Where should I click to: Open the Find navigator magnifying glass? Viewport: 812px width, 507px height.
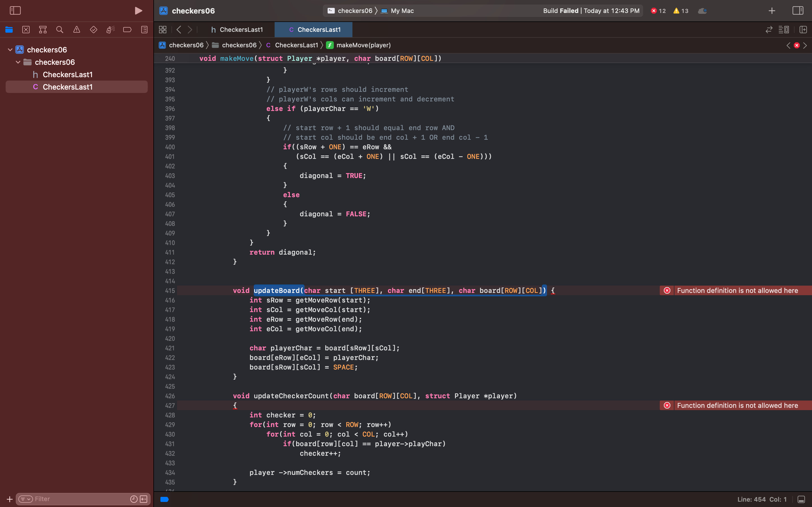[x=60, y=30]
